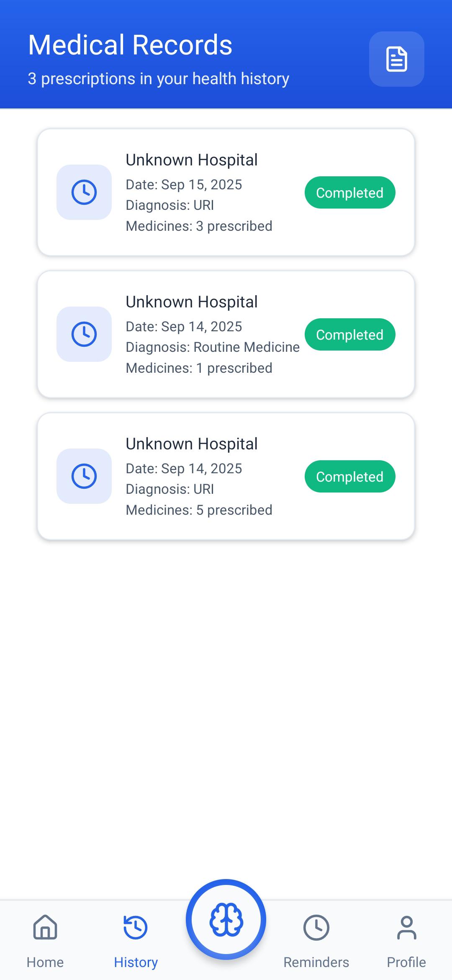This screenshot has height=980, width=452.
Task: Tap "Date: Sep 15, 2025" line
Action: (184, 185)
